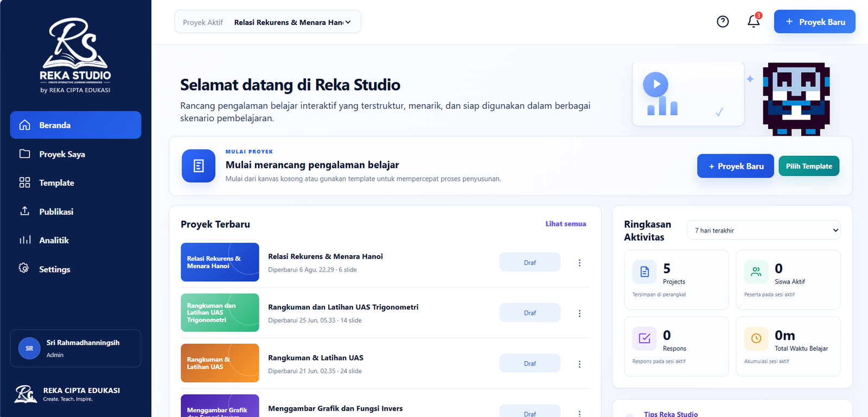Open the Sri Rahmadhanningsih Admin profile card

75,348
